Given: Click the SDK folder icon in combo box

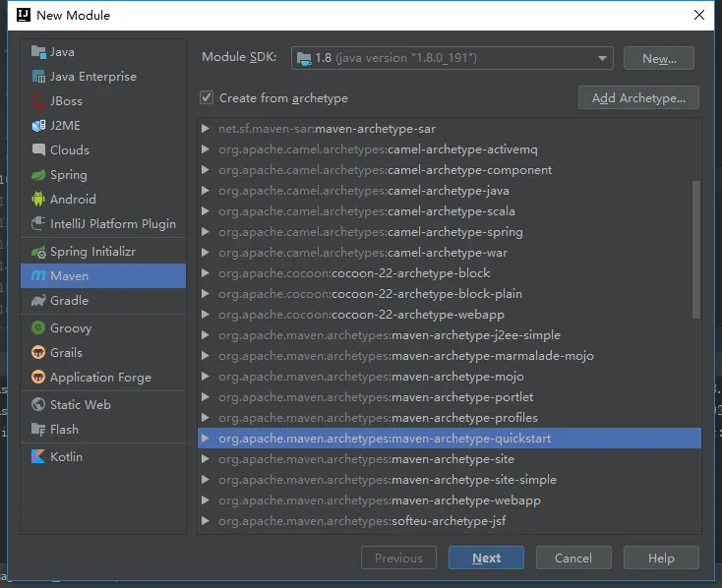Looking at the screenshot, I should [304, 58].
